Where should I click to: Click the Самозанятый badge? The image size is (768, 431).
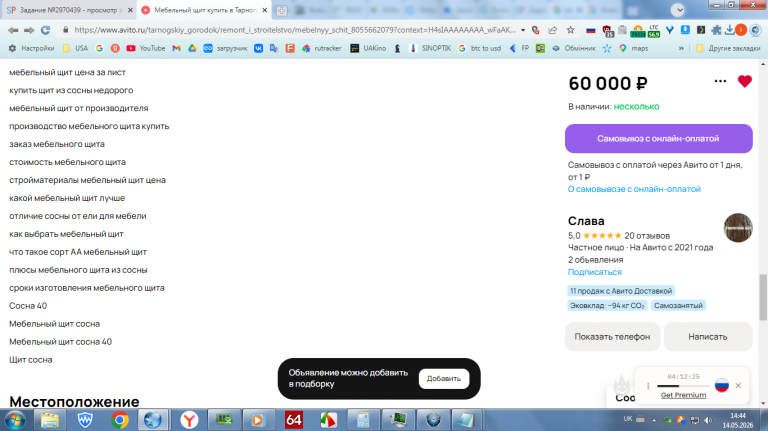[678, 306]
